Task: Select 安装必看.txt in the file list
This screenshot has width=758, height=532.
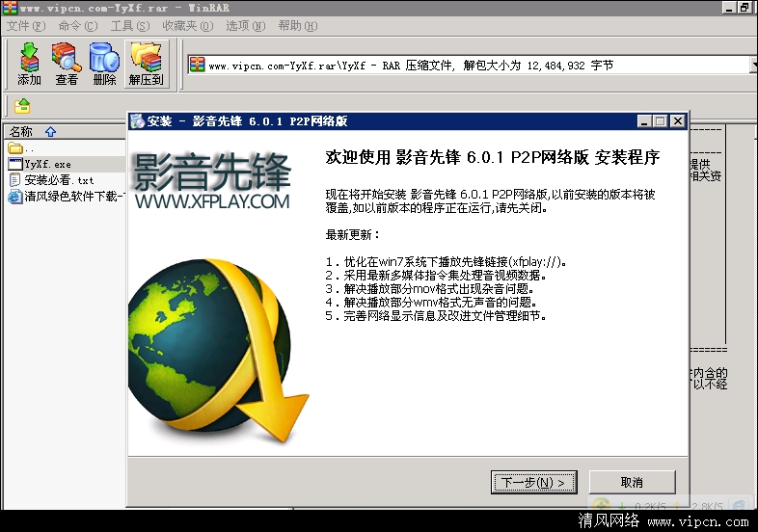Action: pyautogui.click(x=66, y=180)
